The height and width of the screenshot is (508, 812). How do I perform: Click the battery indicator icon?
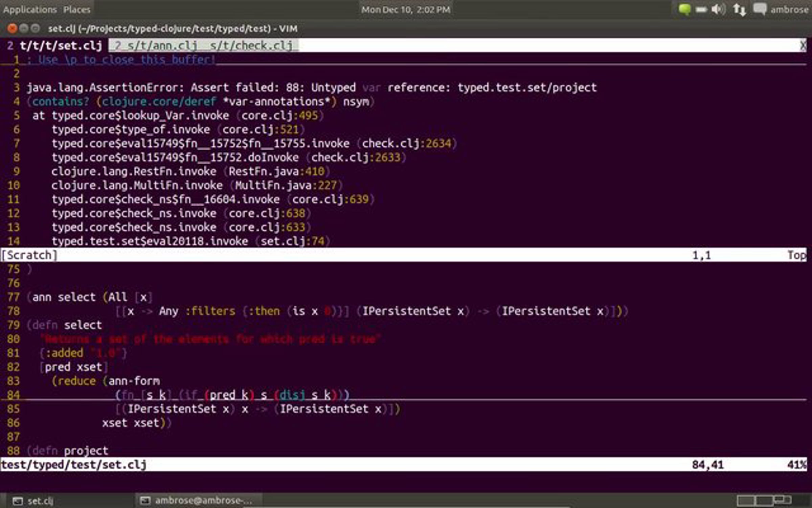click(x=701, y=9)
